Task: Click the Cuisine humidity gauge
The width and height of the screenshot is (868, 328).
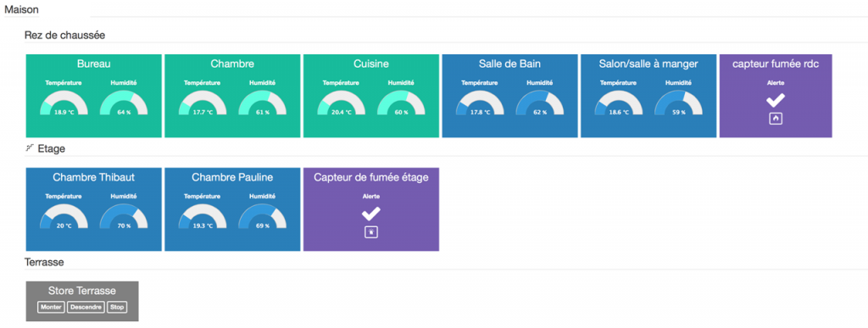Action: click(401, 103)
